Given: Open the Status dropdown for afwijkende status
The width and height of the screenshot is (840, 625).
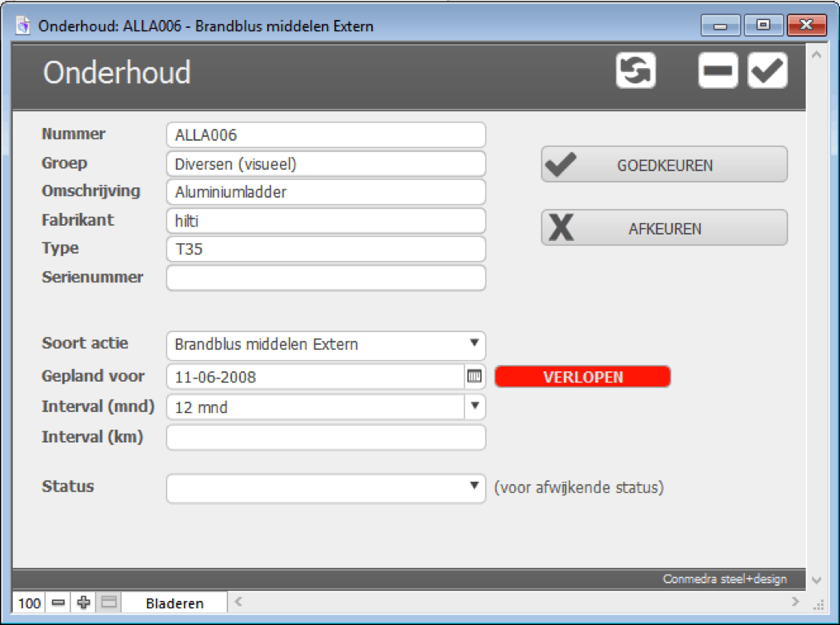Looking at the screenshot, I should pos(475,486).
